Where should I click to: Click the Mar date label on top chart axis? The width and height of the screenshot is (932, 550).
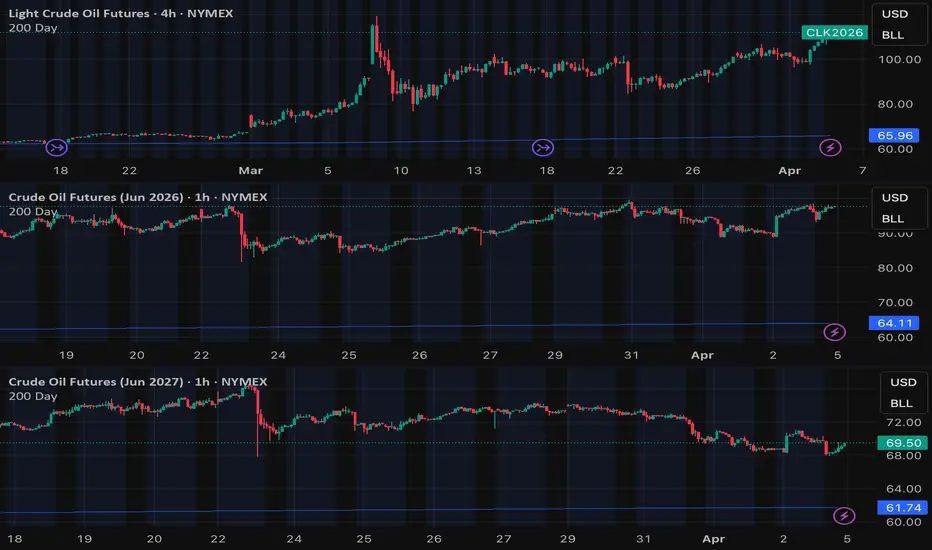pyautogui.click(x=250, y=171)
